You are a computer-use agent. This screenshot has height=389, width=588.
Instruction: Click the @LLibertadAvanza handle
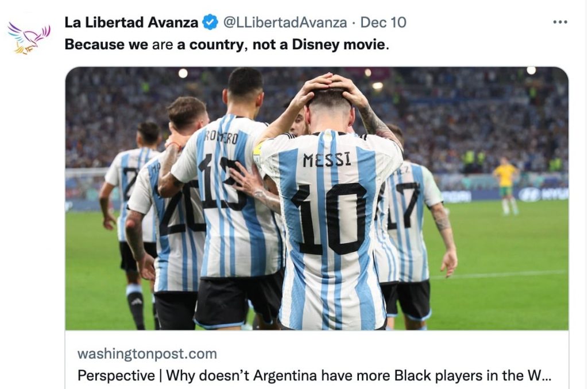pyautogui.click(x=285, y=22)
